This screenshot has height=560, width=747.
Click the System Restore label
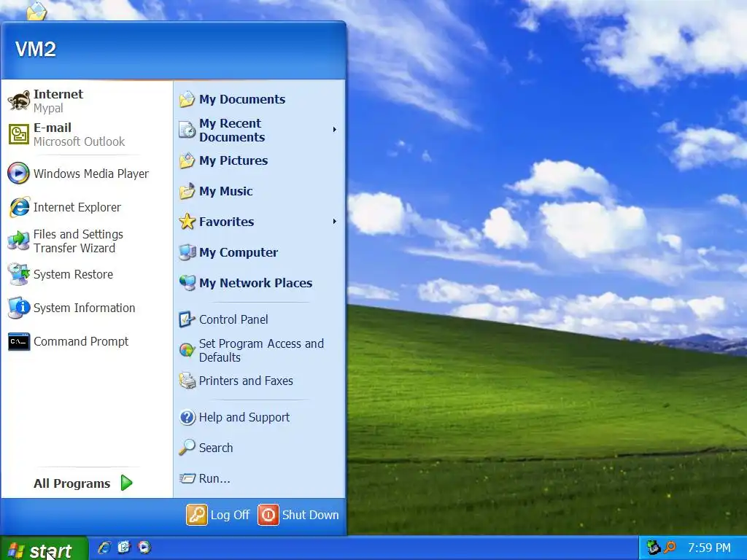[x=74, y=274]
